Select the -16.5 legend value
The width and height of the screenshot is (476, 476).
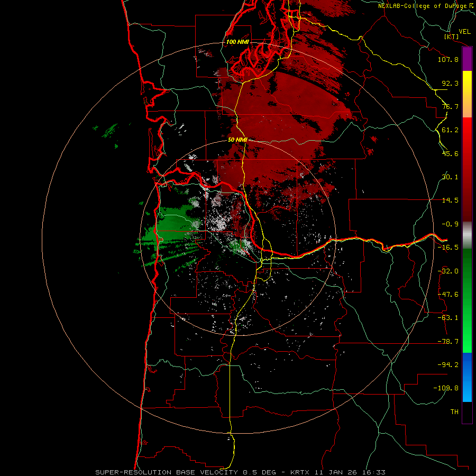(x=448, y=248)
